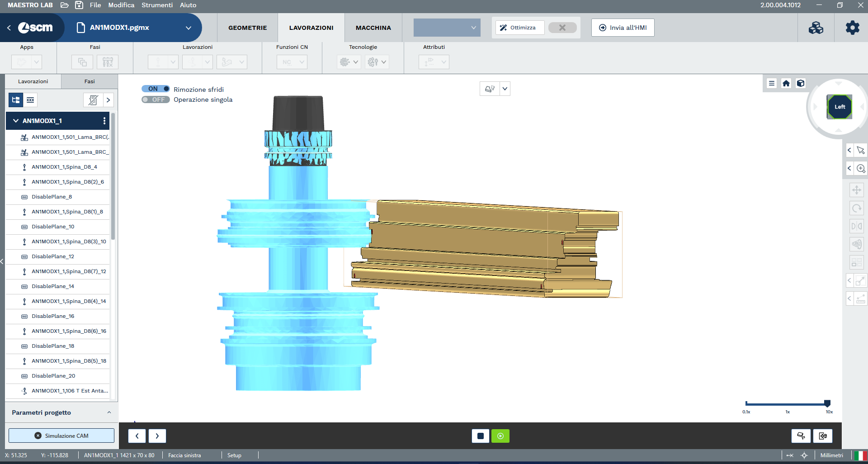Collapse the AN1MODX1_1 tree node
The width and height of the screenshot is (868, 464).
point(16,121)
